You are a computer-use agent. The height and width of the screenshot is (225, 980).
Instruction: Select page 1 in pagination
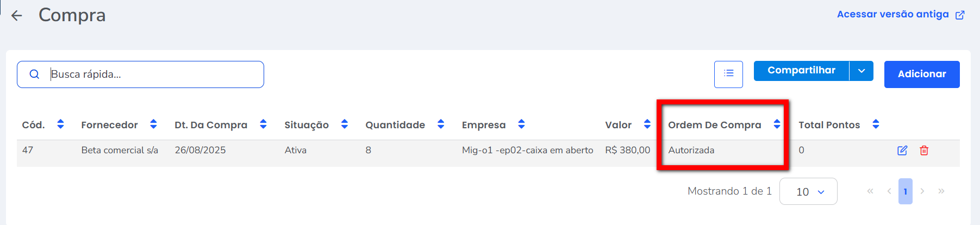pyautogui.click(x=905, y=191)
